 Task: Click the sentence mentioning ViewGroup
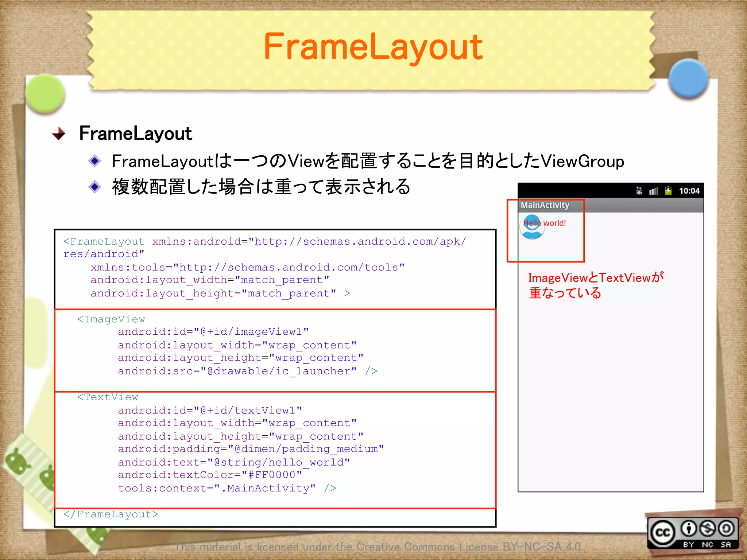coord(368,161)
